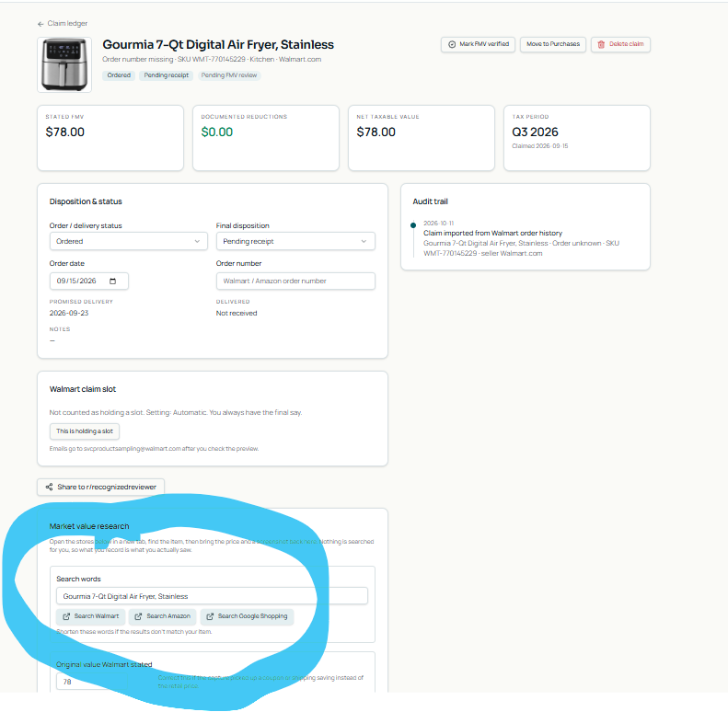Click the external-link icon on Search Google Shopping

click(210, 616)
